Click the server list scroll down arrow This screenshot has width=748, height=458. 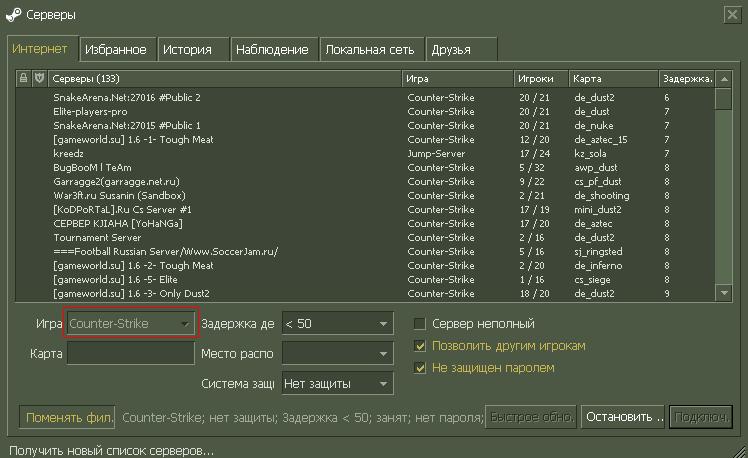point(724,293)
